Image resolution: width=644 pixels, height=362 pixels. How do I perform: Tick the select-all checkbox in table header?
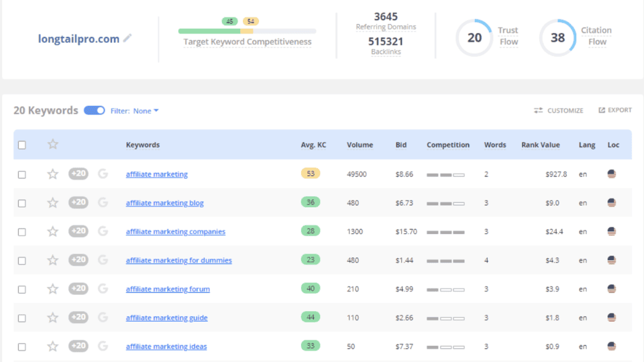point(21,145)
